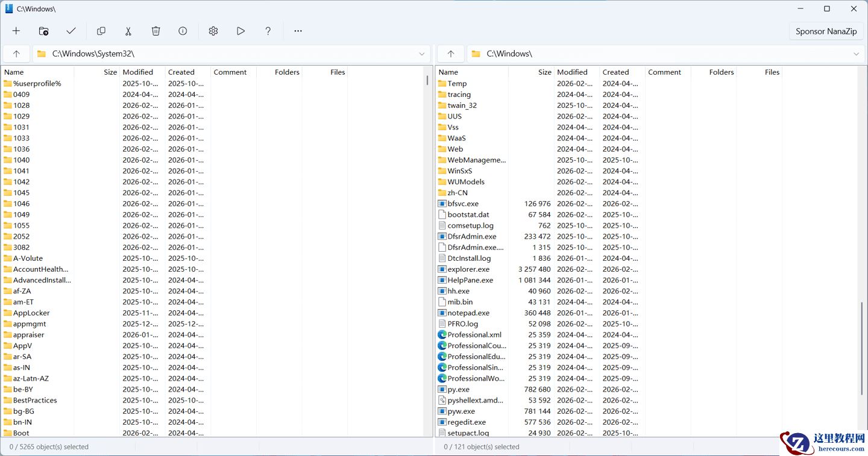Click the Extract archive folder icon
Image resolution: width=868 pixels, height=456 pixels.
pos(43,31)
